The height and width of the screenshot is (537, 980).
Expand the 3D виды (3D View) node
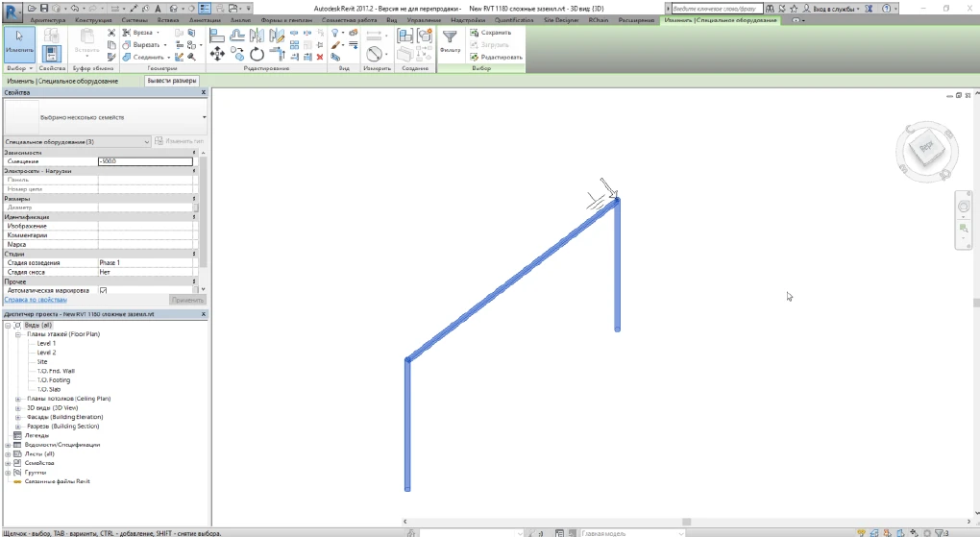(x=18, y=407)
